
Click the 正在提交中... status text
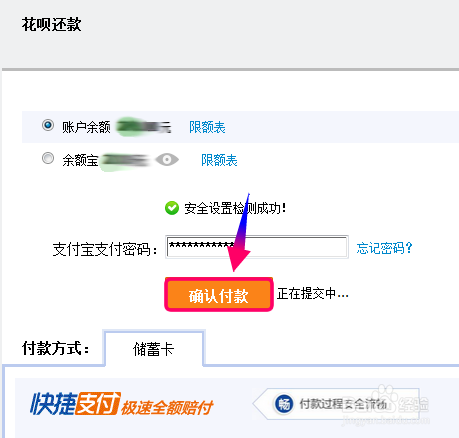[313, 294]
